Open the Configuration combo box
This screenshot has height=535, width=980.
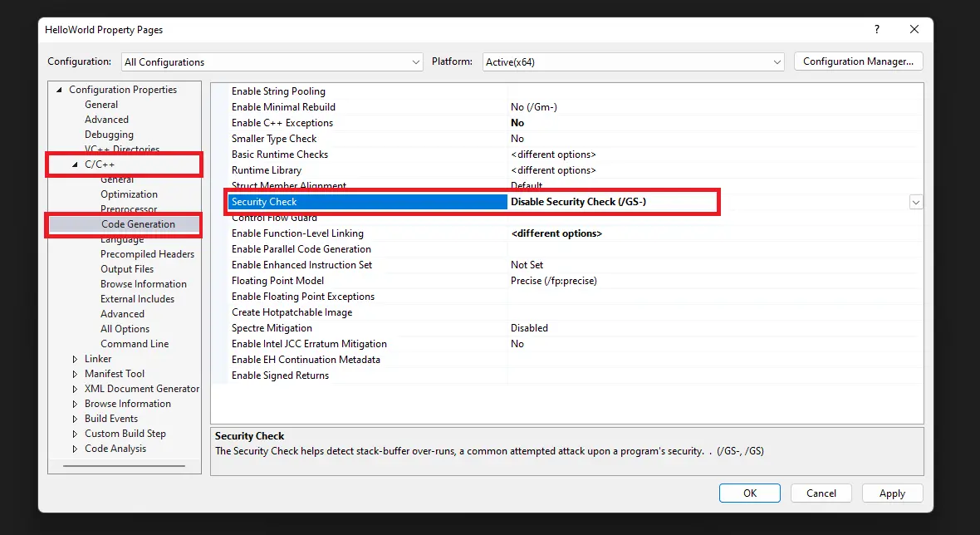point(272,61)
